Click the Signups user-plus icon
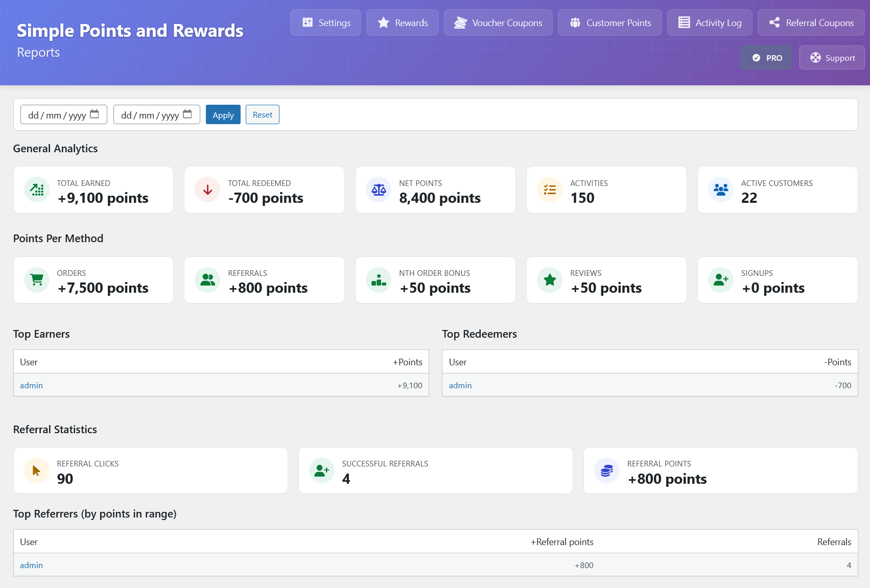Viewport: 870px width, 588px height. (721, 280)
